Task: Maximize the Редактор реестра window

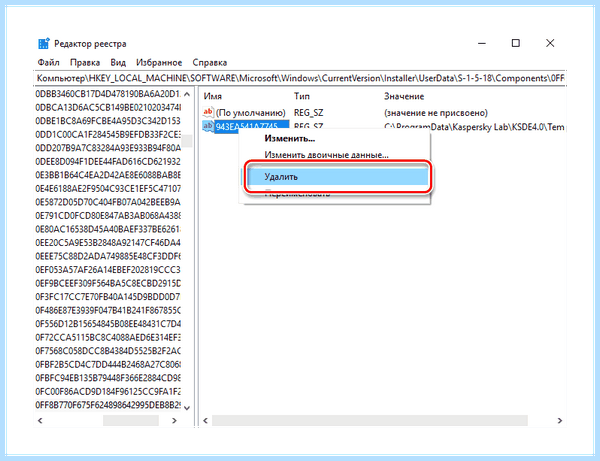Action: tap(516, 43)
